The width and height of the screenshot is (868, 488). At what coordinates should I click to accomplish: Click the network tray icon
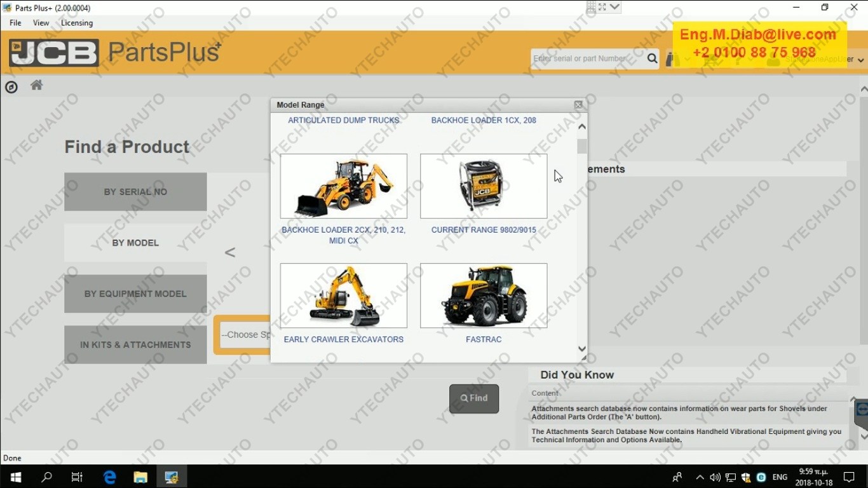[731, 477]
